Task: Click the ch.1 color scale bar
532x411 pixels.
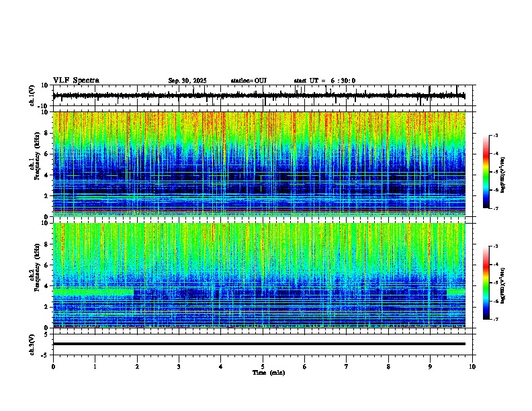Action: [486, 172]
